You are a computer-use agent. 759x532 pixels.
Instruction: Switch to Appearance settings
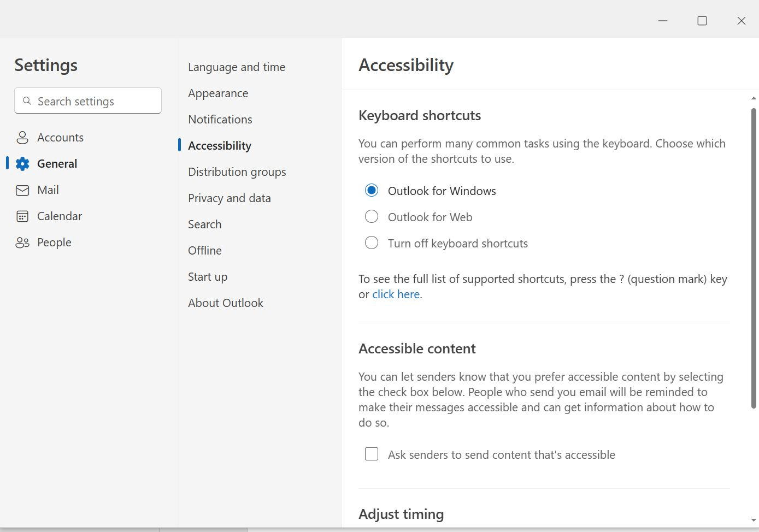click(x=217, y=93)
